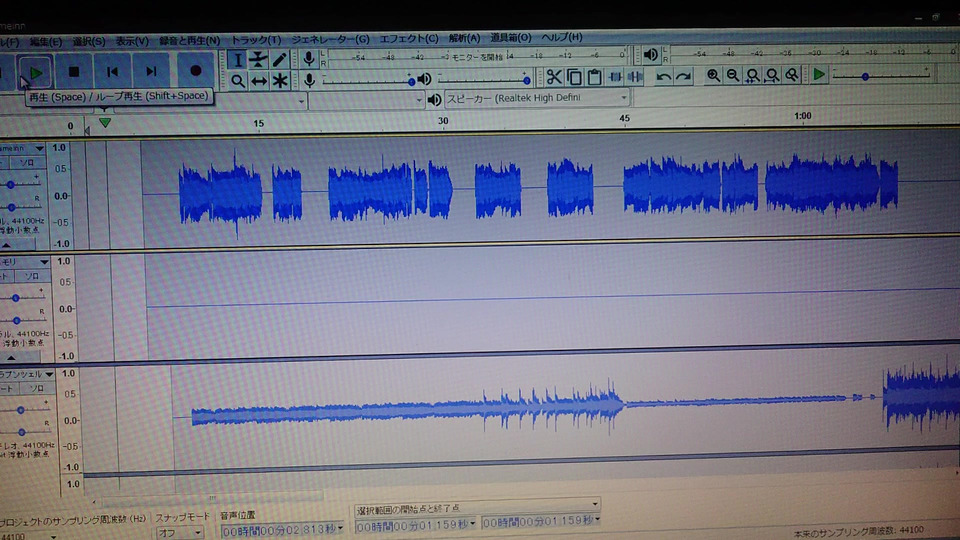Click the Paste clipboard icon
Image resolution: width=960 pixels, height=540 pixels.
(594, 77)
